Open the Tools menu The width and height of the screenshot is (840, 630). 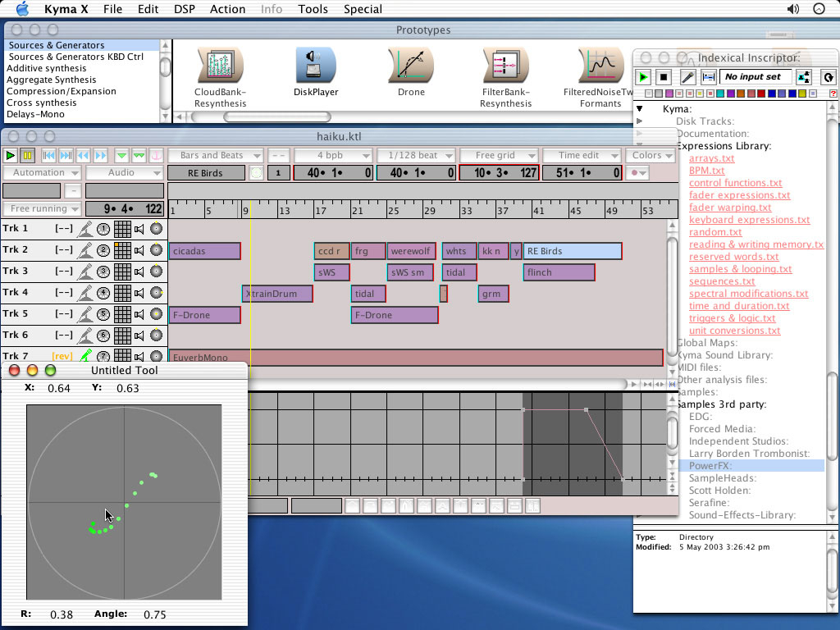coord(313,9)
